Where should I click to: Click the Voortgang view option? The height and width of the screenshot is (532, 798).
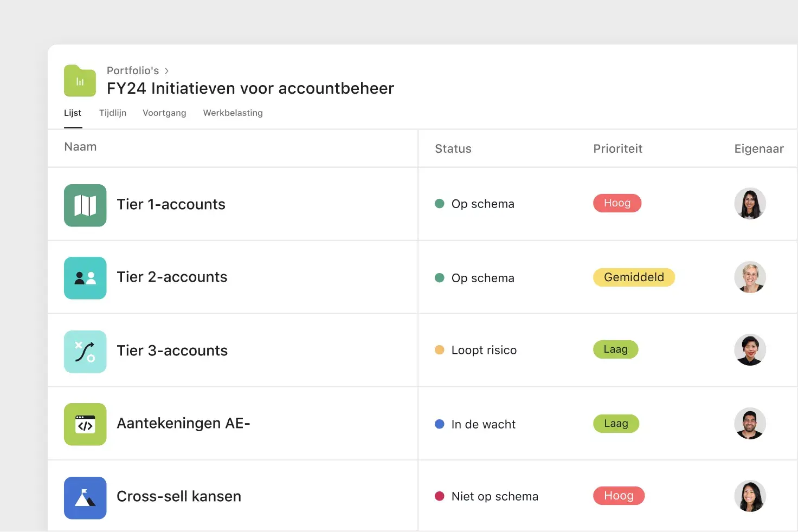point(164,113)
